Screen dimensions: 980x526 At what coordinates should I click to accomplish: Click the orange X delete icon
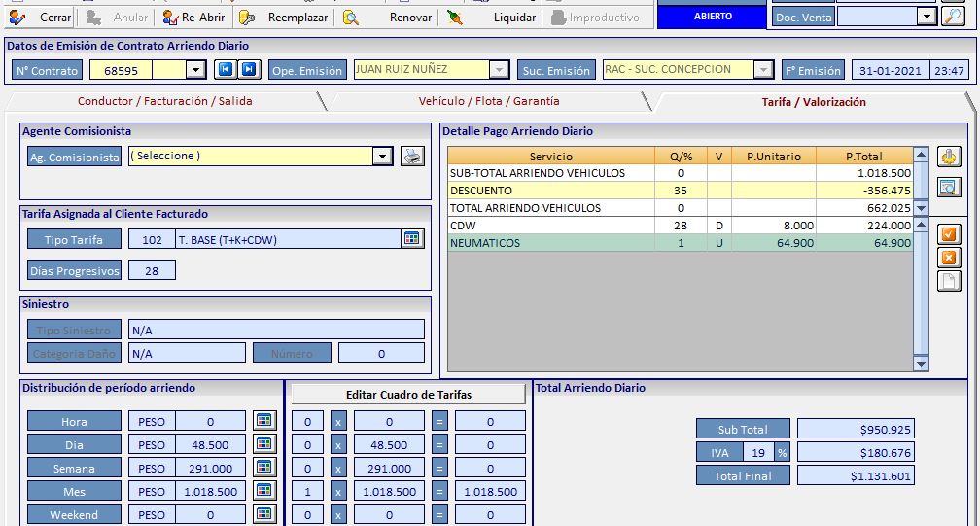949,258
